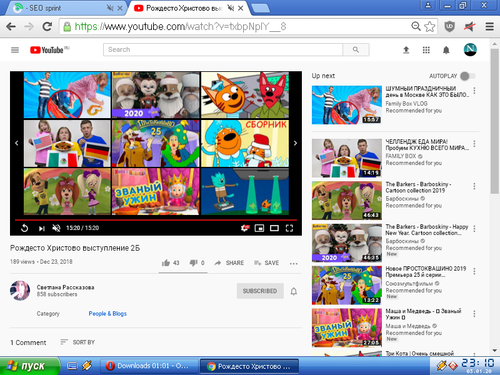Open the Новое ПРОСТОКВАШИНО 2019 video
500x375 pixels.
pos(347,285)
